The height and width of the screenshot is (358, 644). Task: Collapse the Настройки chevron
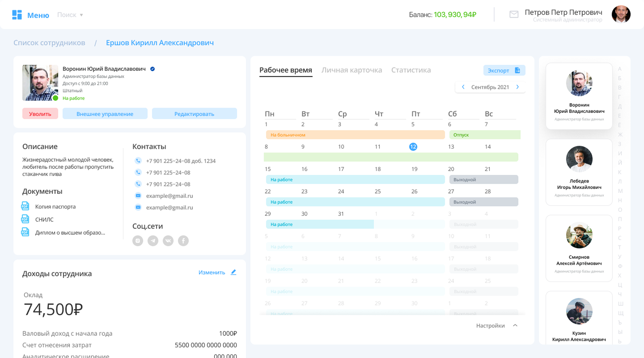515,325
